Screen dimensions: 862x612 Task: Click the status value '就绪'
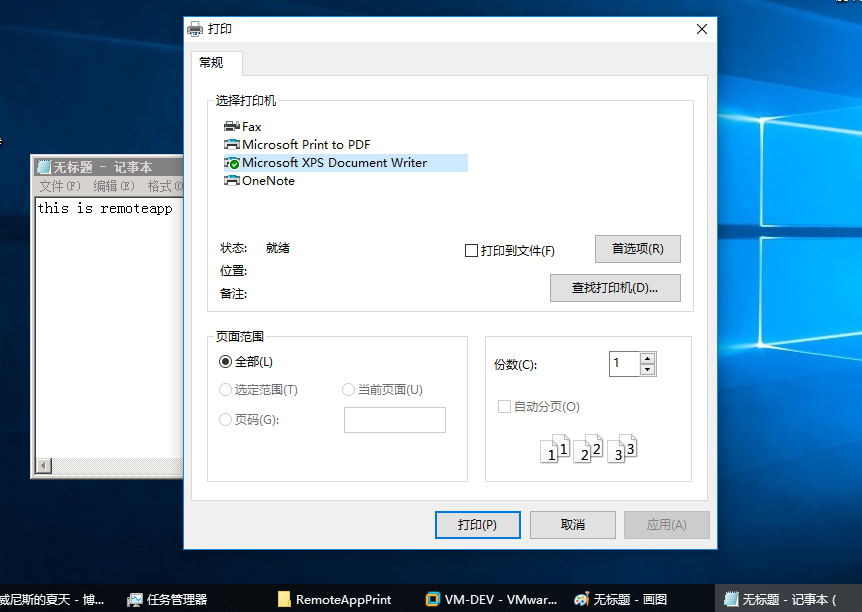(278, 248)
